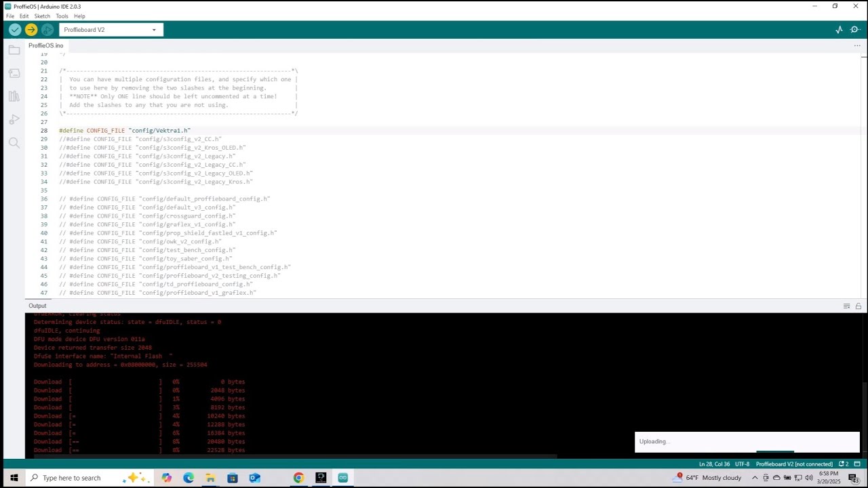Open File Explorer from the taskbar
This screenshot has height=488, width=868.
pos(210,478)
